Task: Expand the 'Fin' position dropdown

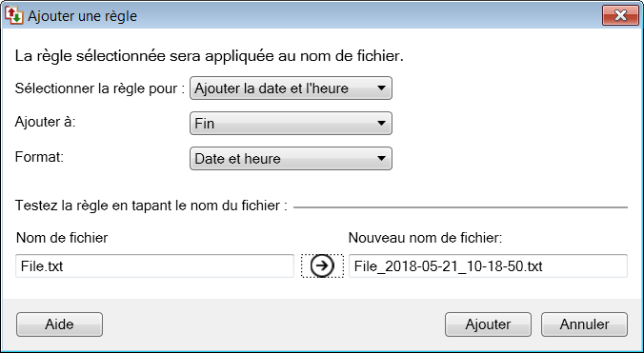Action: tap(291, 124)
